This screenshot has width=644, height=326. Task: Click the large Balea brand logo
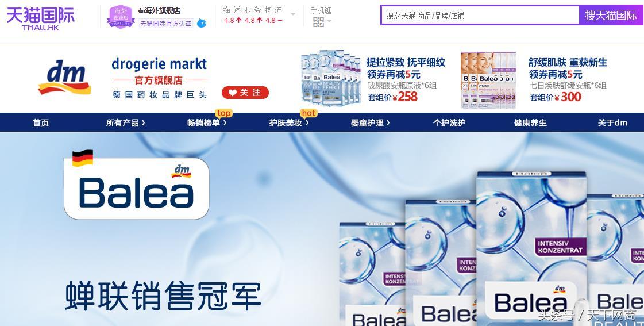[136, 189]
